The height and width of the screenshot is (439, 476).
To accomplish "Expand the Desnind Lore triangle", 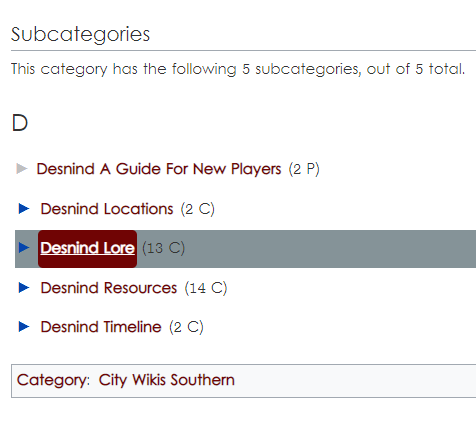I will pos(24,248).
